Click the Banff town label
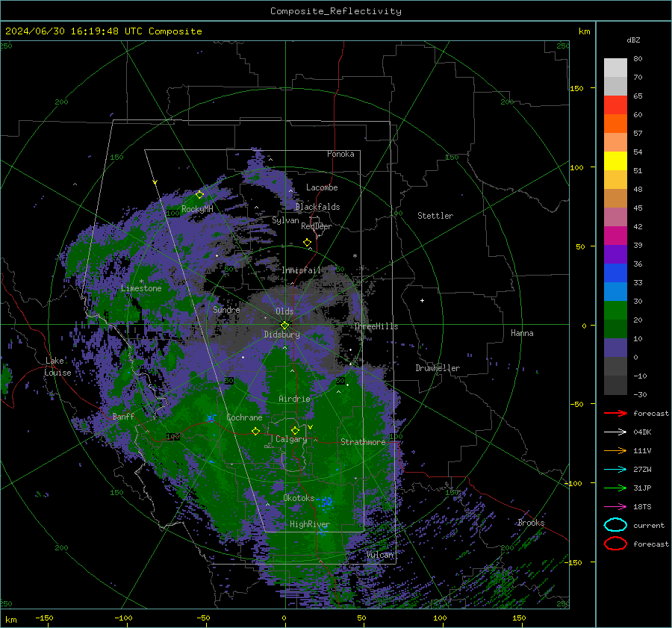The image size is (672, 628). point(123,416)
